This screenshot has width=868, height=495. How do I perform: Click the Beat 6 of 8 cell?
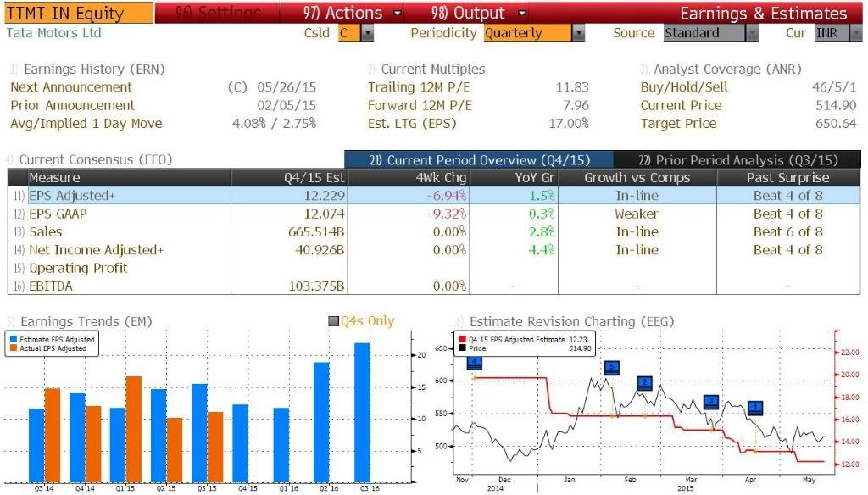788,232
